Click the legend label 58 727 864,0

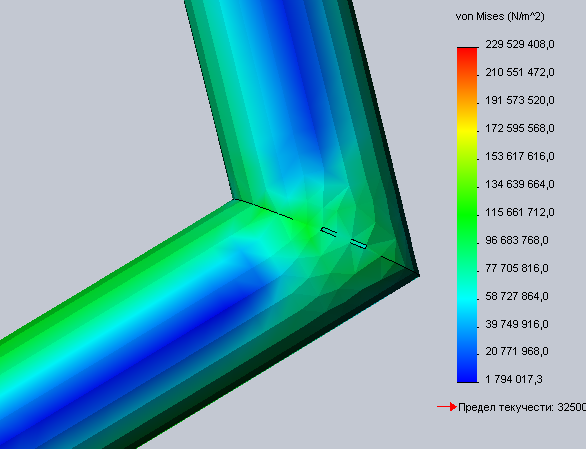click(517, 296)
